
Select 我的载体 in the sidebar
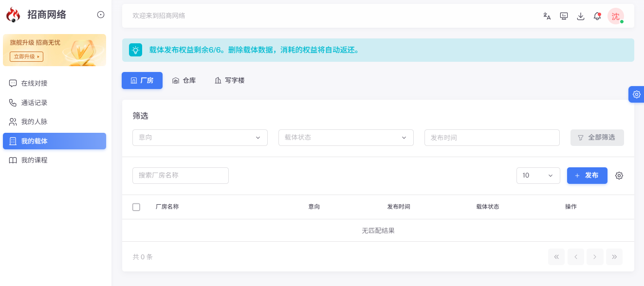(55, 141)
